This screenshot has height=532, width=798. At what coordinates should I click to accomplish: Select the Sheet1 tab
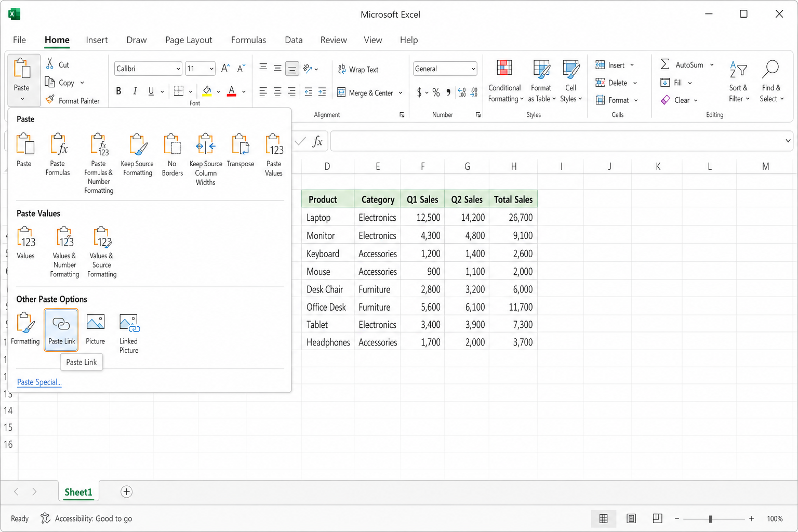pos(78,492)
